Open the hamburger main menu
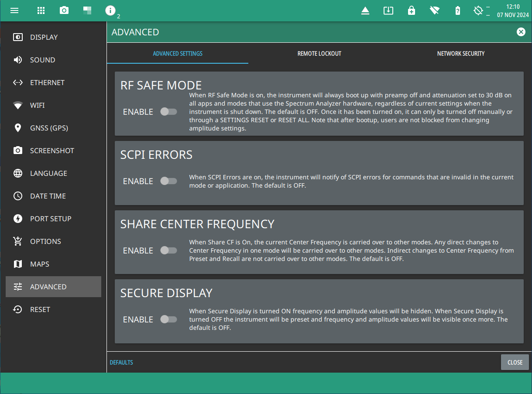The height and width of the screenshot is (394, 532). [14, 10]
